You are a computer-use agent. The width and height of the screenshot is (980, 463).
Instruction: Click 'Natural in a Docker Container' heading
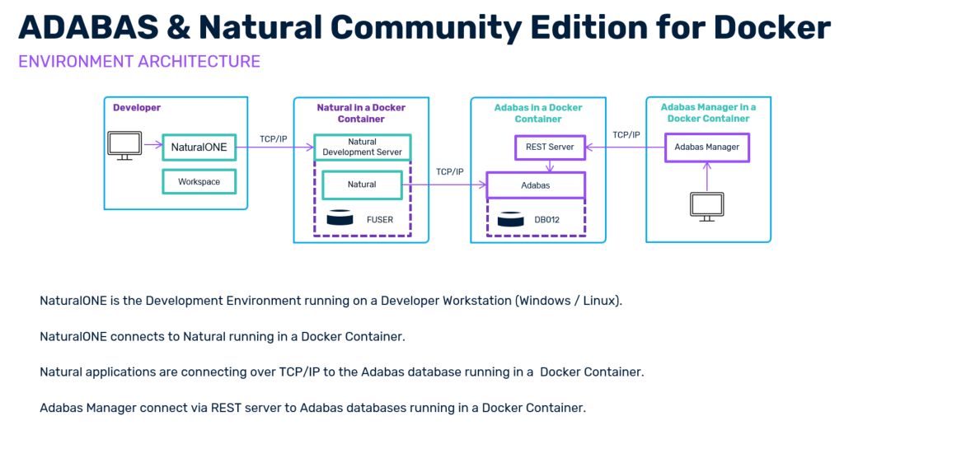coord(361,113)
